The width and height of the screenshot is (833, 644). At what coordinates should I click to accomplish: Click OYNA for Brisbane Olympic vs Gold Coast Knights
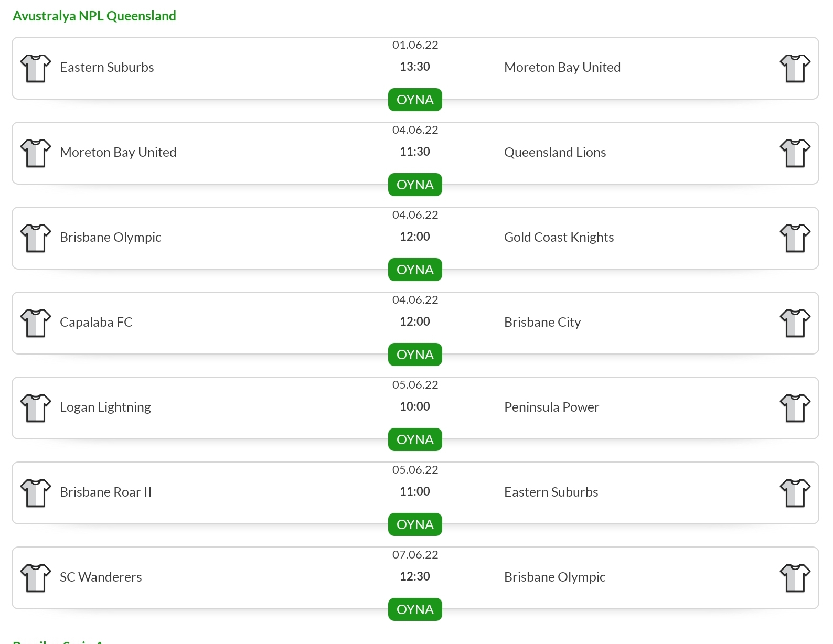click(x=415, y=270)
